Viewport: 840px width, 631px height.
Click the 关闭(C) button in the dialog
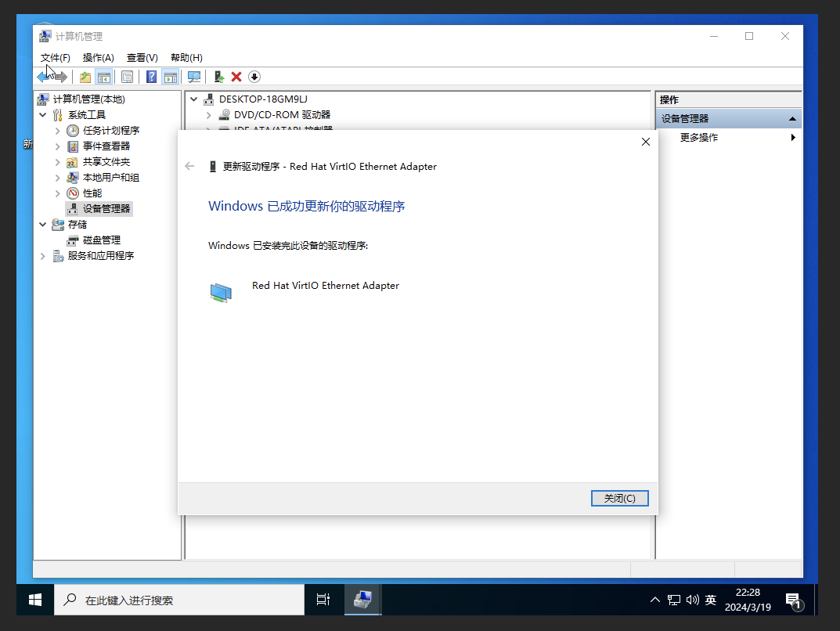619,498
